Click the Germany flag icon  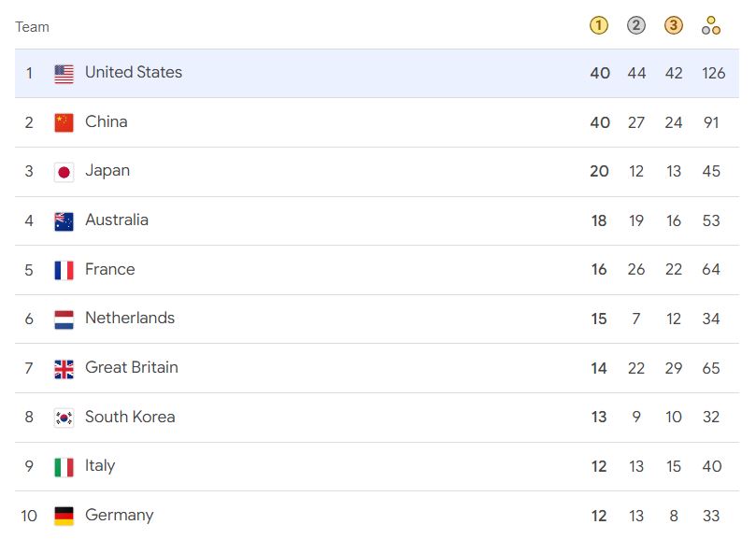pyautogui.click(x=64, y=516)
